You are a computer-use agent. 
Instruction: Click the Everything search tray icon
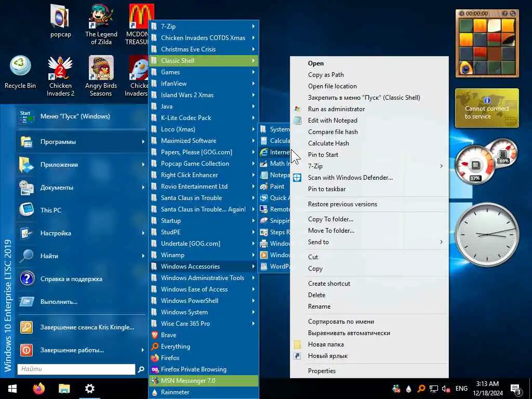point(421,389)
